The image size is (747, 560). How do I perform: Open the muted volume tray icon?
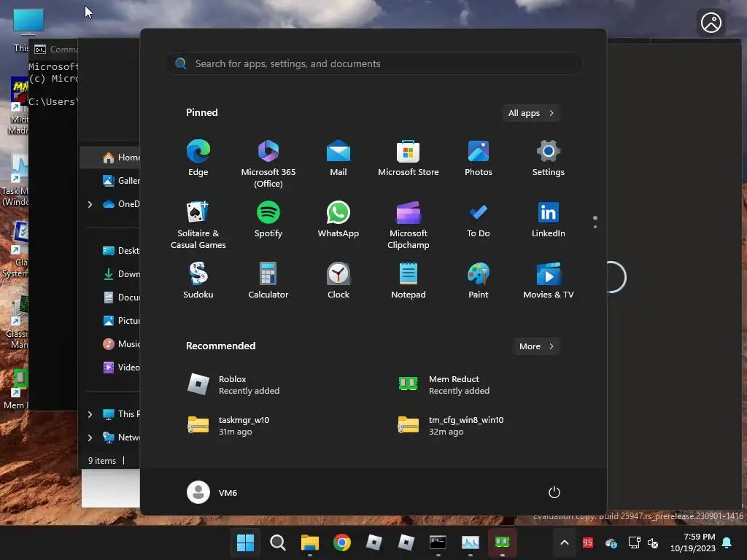coord(653,542)
